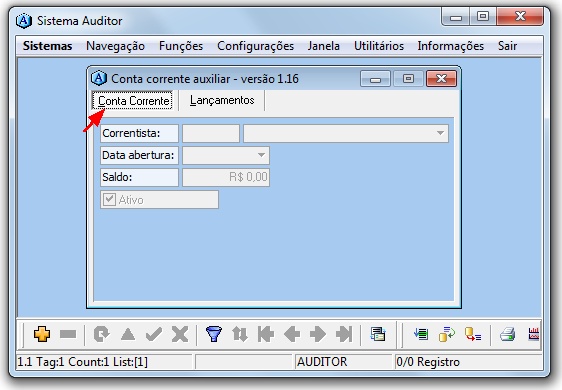
Task: Maximize the Conta corrente auxiliar window
Action: [408, 79]
